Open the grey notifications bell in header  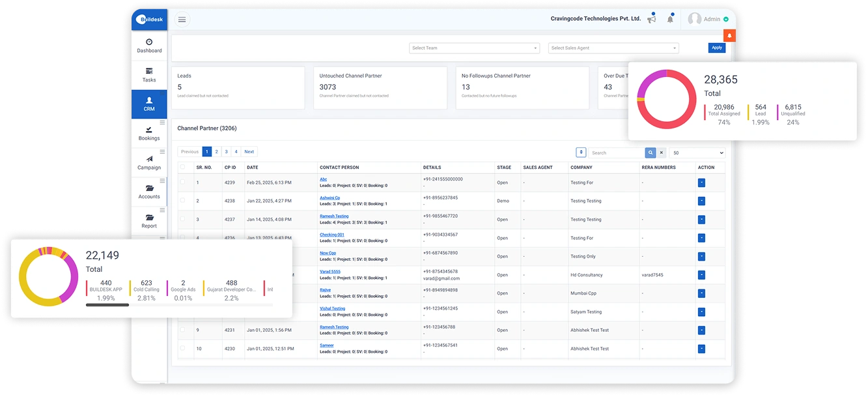670,19
